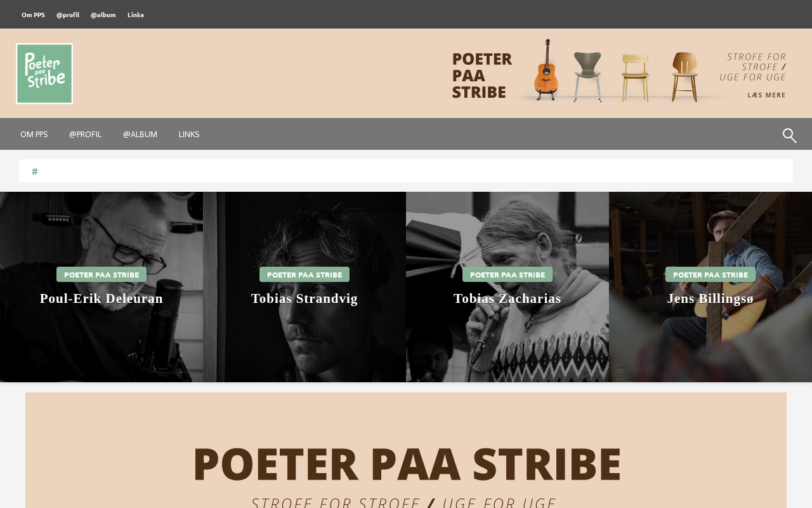Click the Poeter paa Stribe green logo

tap(44, 74)
